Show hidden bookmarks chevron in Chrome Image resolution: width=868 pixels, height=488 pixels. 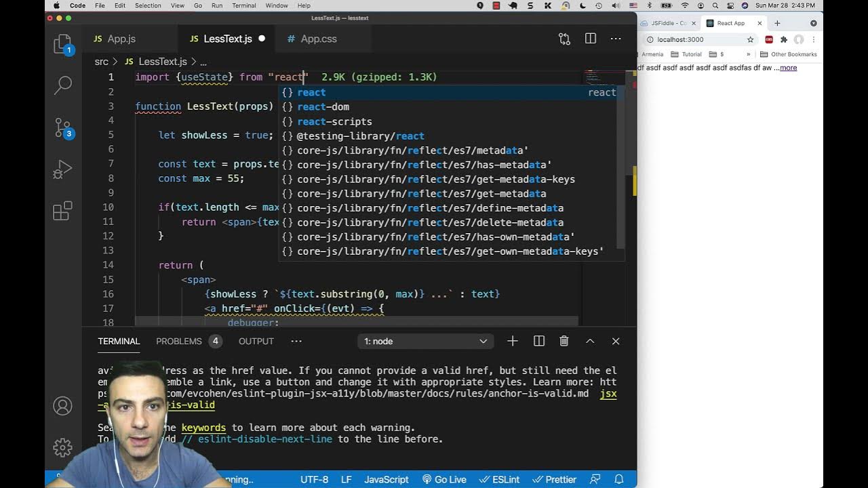pos(749,54)
